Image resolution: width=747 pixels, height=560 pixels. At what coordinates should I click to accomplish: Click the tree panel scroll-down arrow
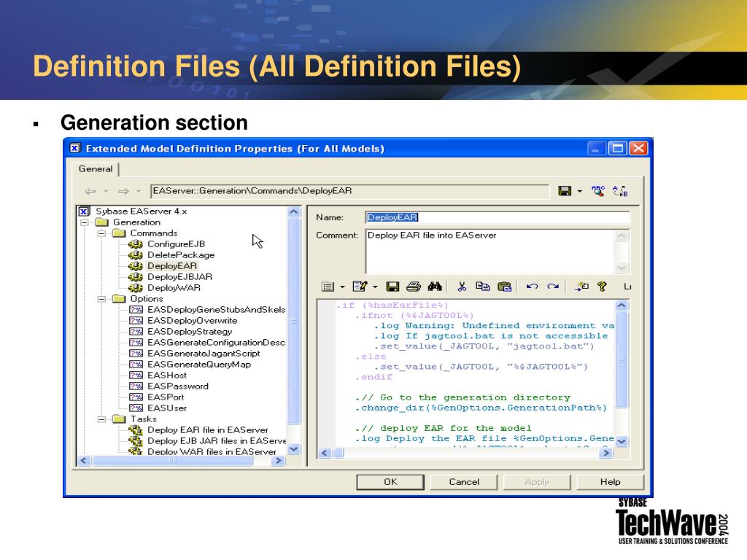(x=294, y=449)
